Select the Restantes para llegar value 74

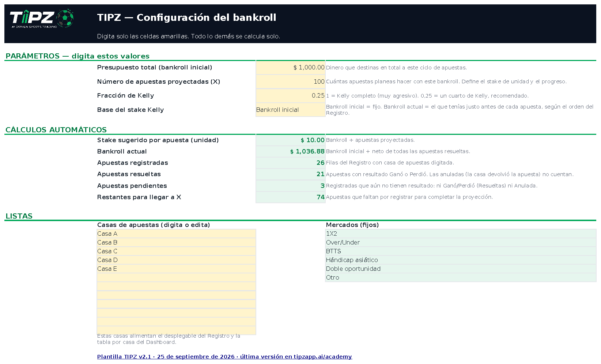click(291, 197)
